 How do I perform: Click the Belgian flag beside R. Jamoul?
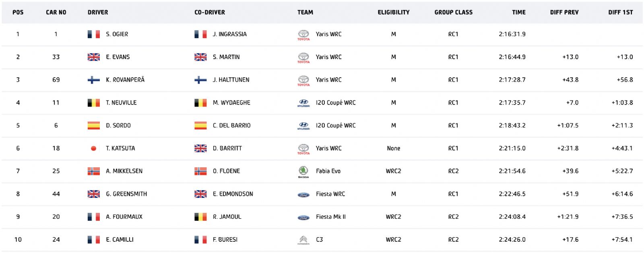pos(200,217)
